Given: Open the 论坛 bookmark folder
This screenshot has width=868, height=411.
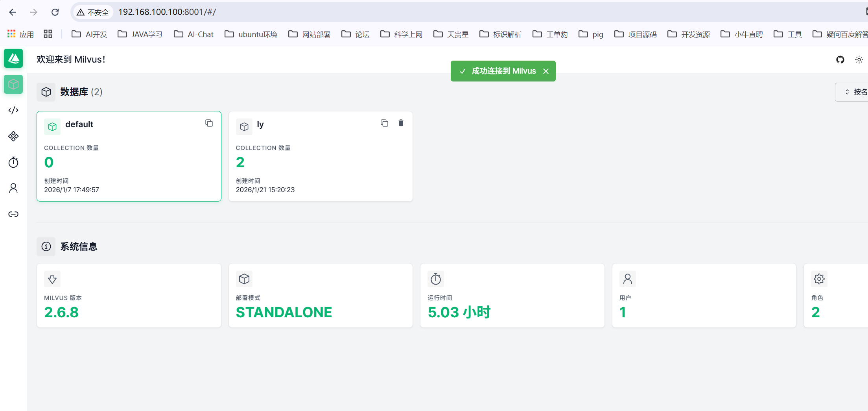Looking at the screenshot, I should 356,34.
